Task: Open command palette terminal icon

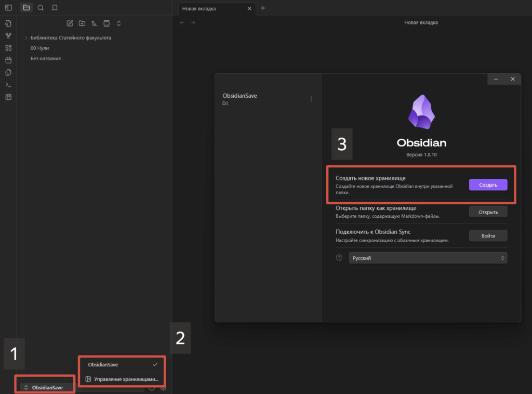Action: [x=8, y=85]
